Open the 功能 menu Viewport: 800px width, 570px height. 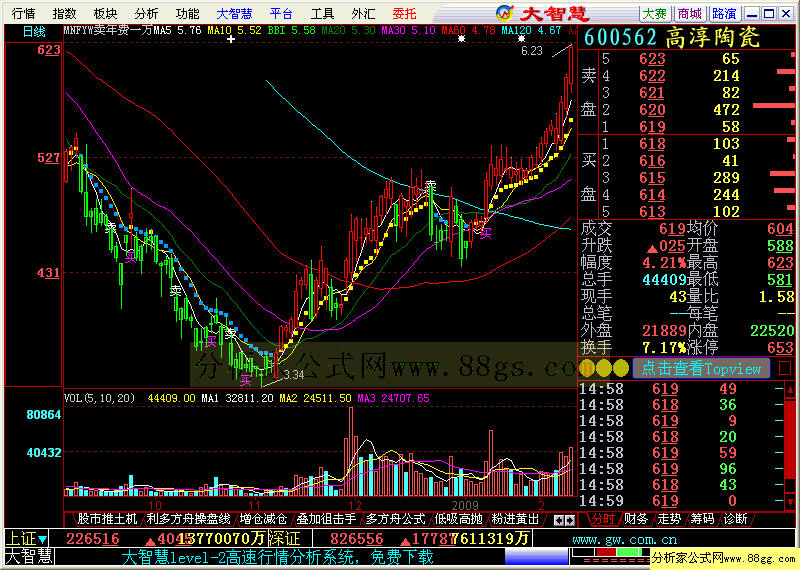(187, 13)
